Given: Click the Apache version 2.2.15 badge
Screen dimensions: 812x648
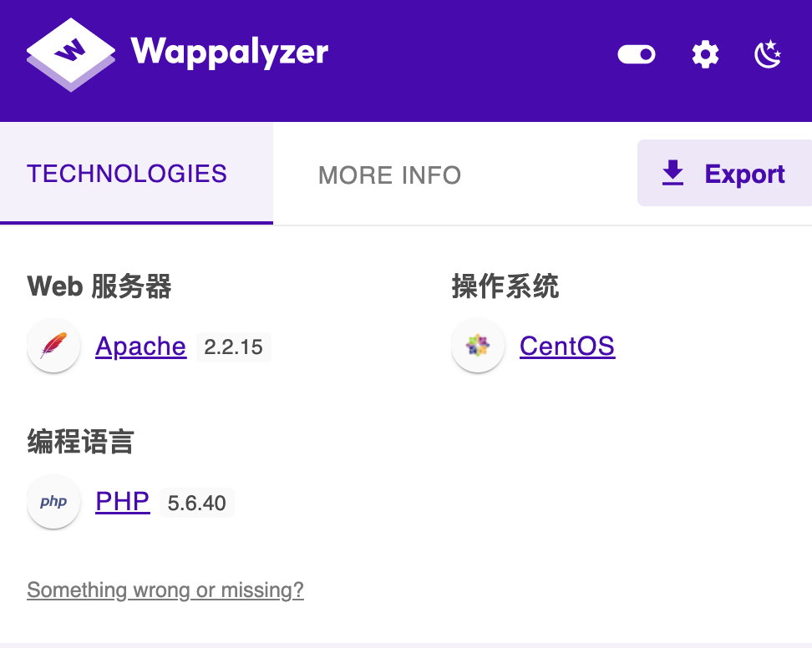Looking at the screenshot, I should (234, 347).
